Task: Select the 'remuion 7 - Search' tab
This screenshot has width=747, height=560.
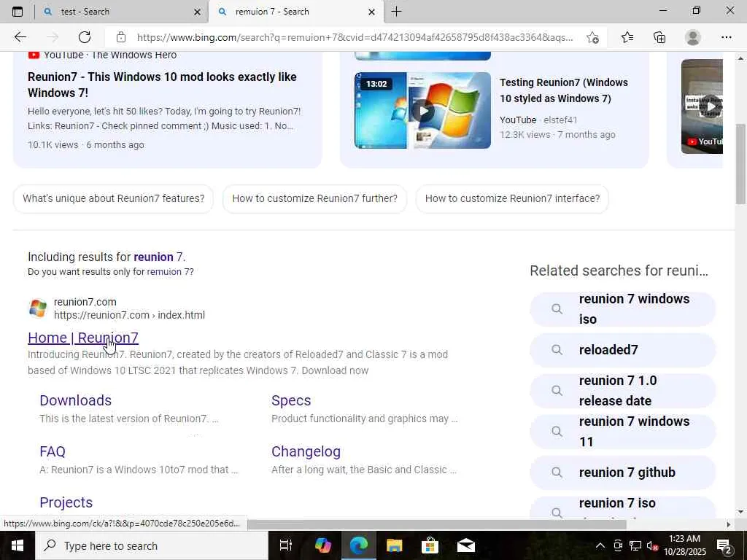Action: pos(295,12)
